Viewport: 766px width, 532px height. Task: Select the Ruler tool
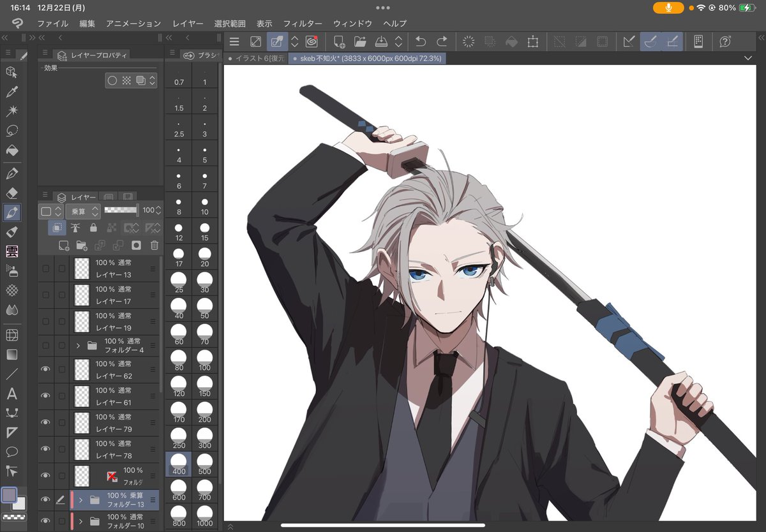11,432
